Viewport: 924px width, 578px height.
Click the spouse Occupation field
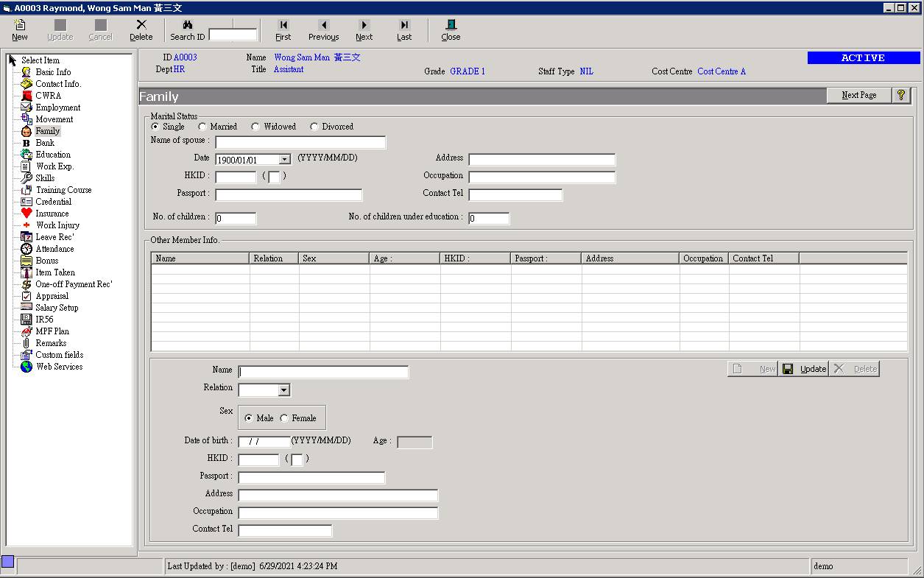(542, 177)
